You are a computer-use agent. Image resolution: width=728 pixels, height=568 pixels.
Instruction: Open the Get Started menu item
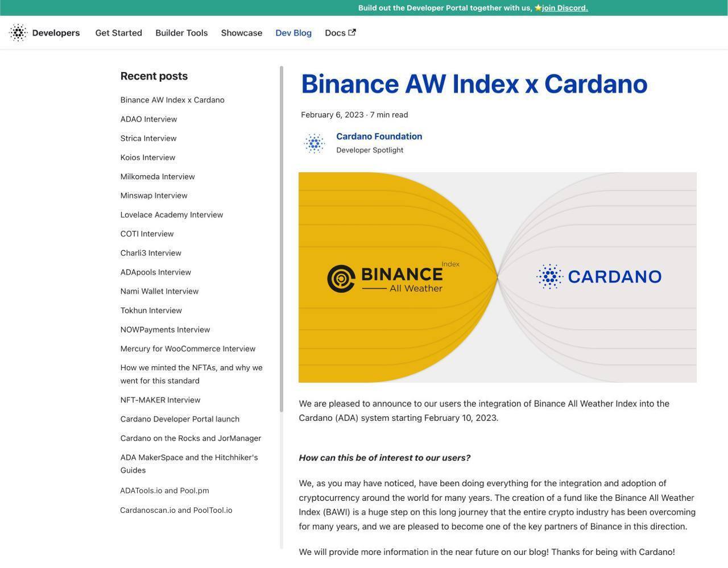118,33
